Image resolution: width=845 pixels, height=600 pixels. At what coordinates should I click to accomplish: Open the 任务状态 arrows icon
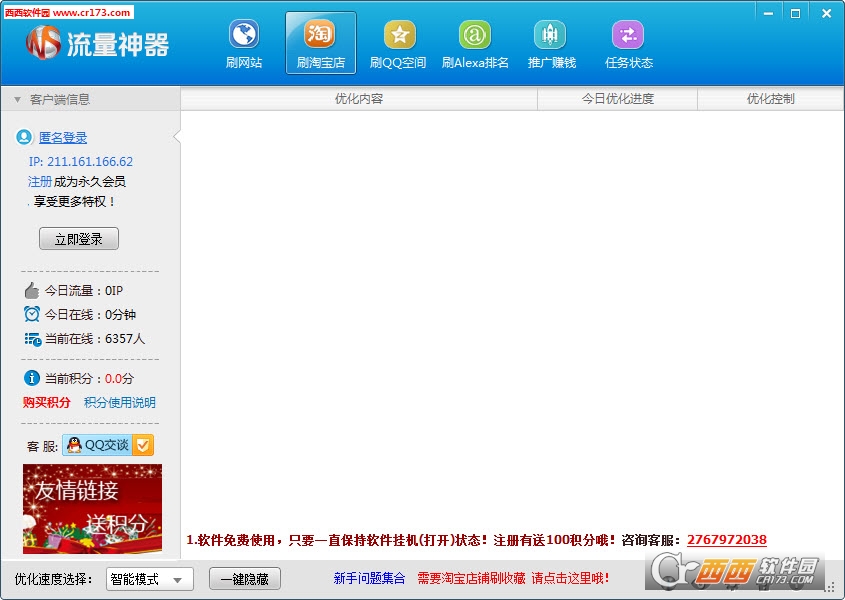coord(628,36)
